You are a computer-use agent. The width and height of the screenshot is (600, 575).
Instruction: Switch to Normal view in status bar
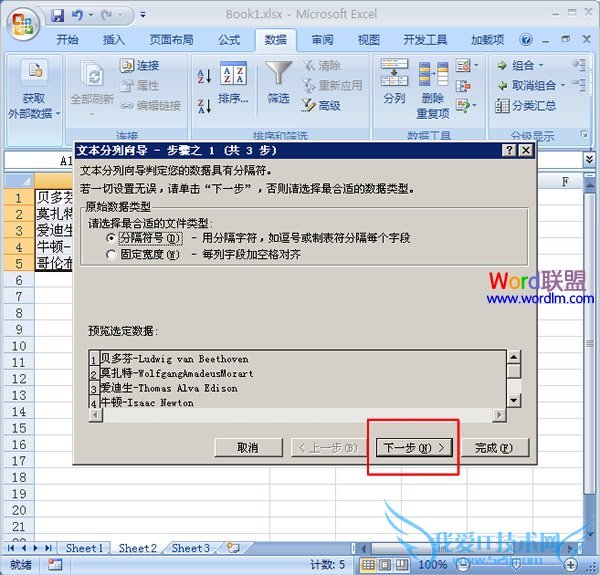click(x=368, y=565)
